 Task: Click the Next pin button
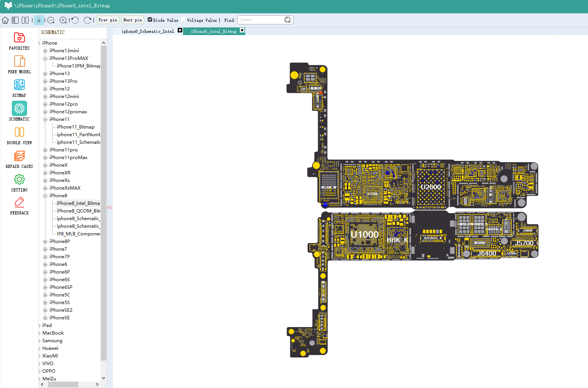pyautogui.click(x=133, y=20)
